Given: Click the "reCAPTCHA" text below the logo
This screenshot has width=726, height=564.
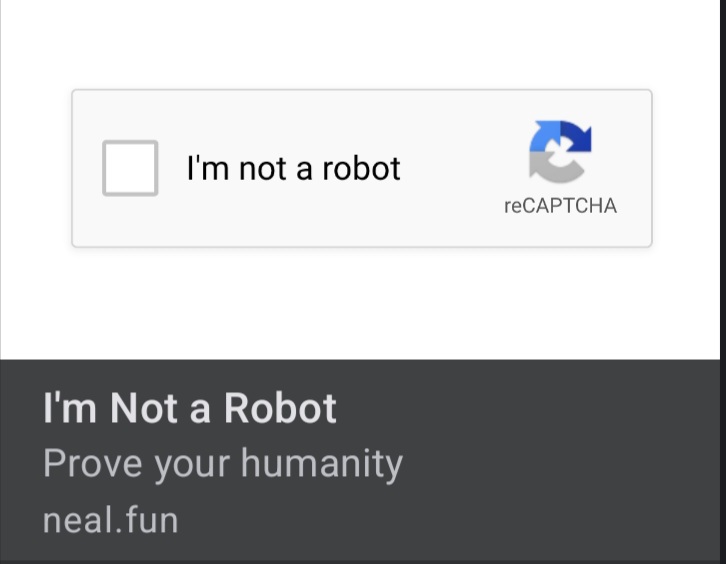Looking at the screenshot, I should click(560, 206).
